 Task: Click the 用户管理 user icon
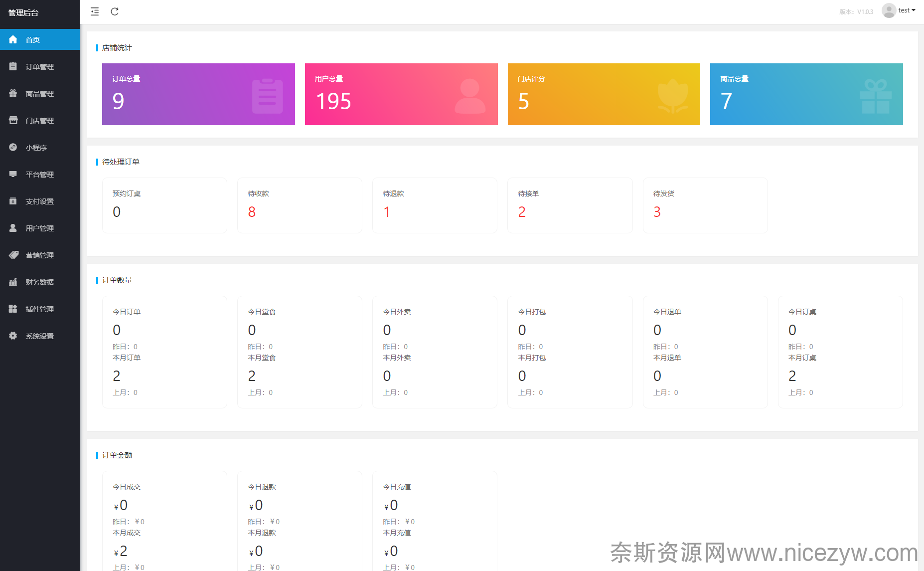coord(13,228)
